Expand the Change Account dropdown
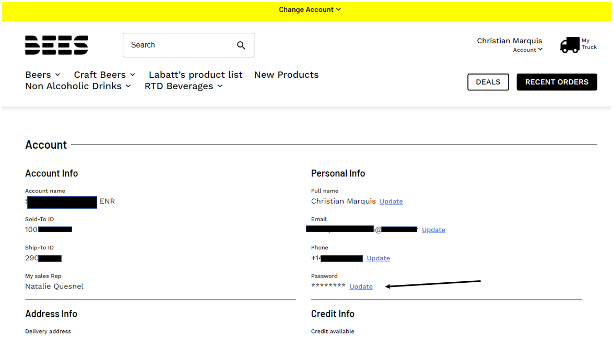614x360 pixels. click(x=310, y=10)
